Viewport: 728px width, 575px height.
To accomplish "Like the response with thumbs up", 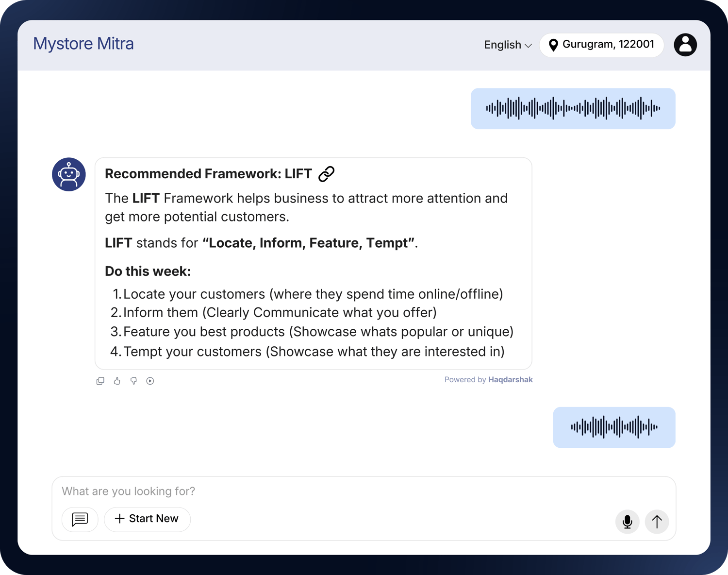I will pos(117,381).
